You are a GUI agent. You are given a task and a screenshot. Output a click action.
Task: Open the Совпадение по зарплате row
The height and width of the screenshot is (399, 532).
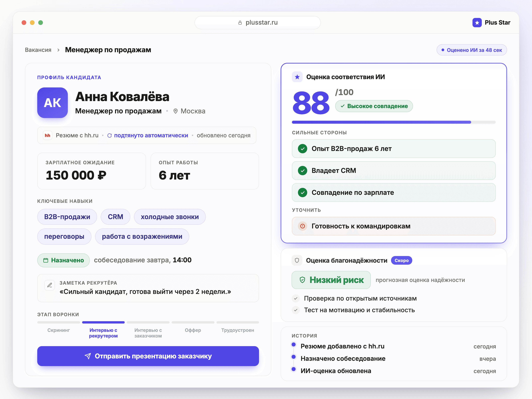pos(394,192)
